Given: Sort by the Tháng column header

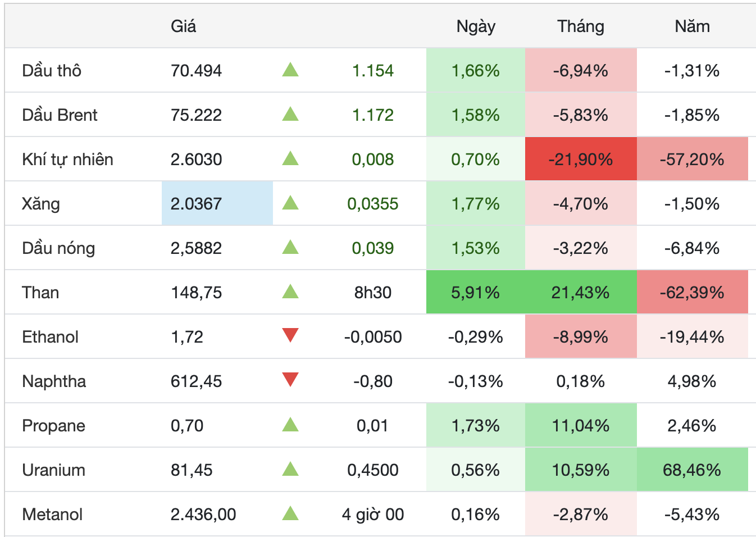Looking at the screenshot, I should pos(581,26).
